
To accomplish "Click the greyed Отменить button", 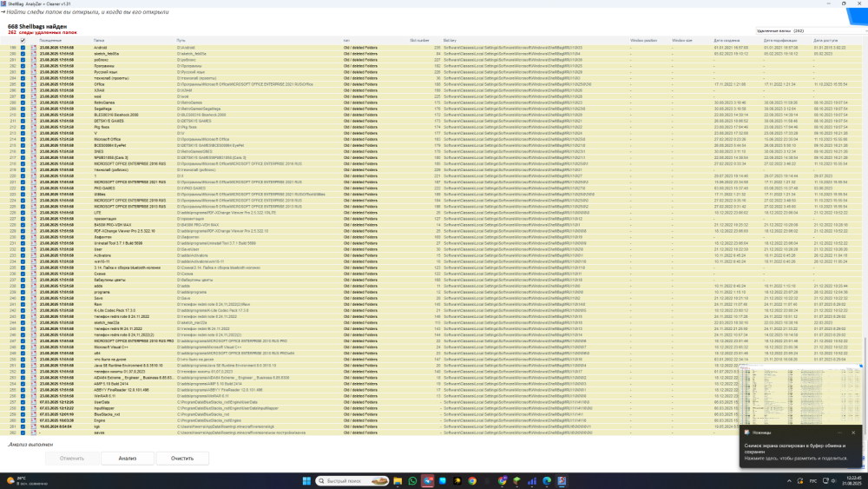I will (x=72, y=458).
